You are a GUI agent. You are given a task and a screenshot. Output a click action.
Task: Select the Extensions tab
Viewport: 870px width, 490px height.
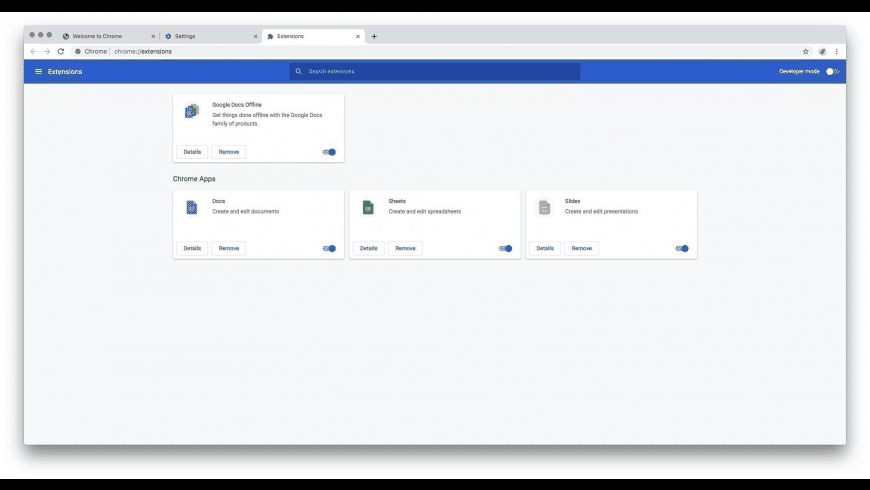coord(313,37)
